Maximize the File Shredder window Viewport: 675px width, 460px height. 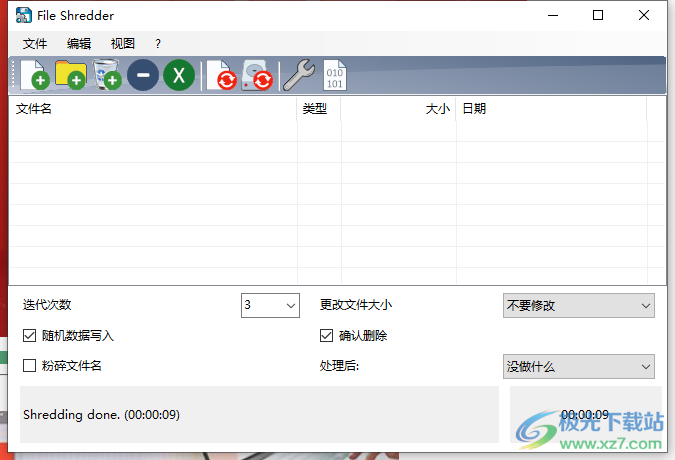[598, 15]
